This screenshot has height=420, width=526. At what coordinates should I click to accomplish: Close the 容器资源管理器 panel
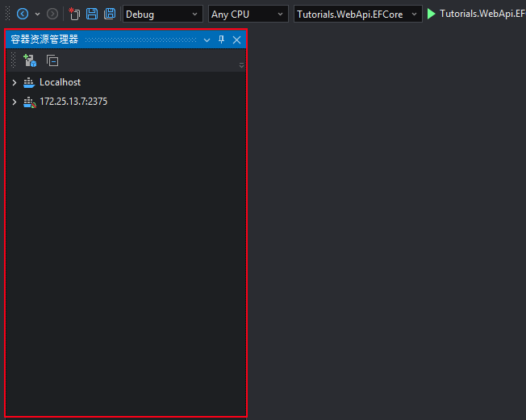point(236,40)
